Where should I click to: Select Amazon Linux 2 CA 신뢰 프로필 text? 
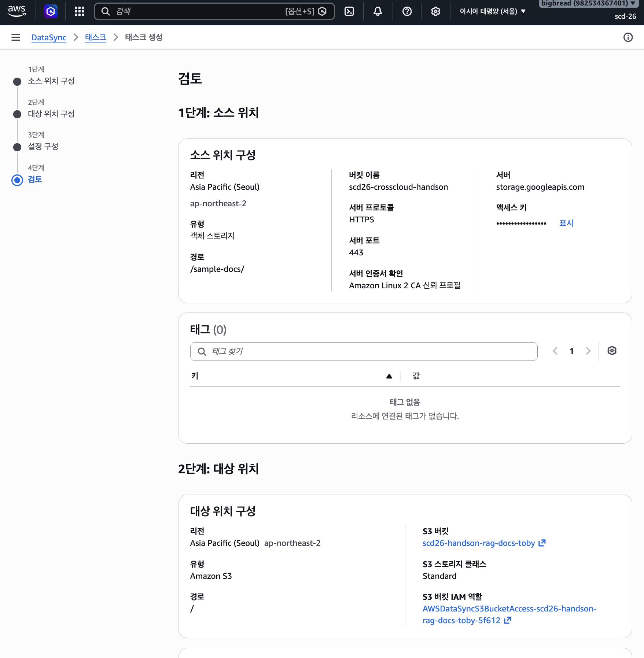pos(405,286)
